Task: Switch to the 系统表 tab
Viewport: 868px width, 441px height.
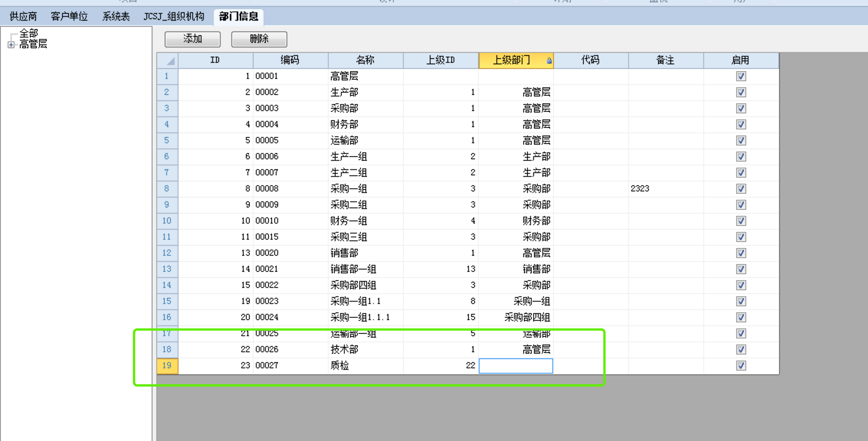Action: click(x=116, y=16)
